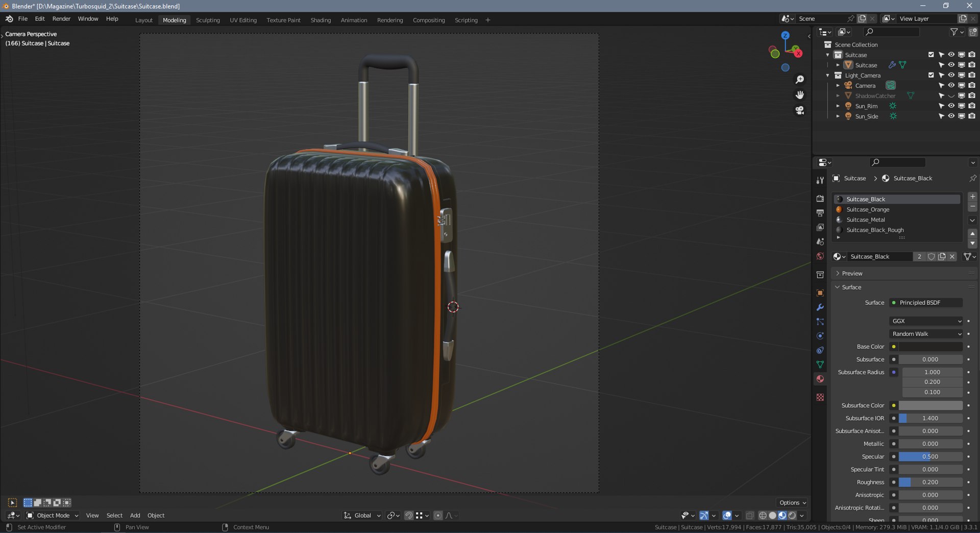980x533 pixels.
Task: Select Rendered viewport shading mode
Action: (x=792, y=516)
